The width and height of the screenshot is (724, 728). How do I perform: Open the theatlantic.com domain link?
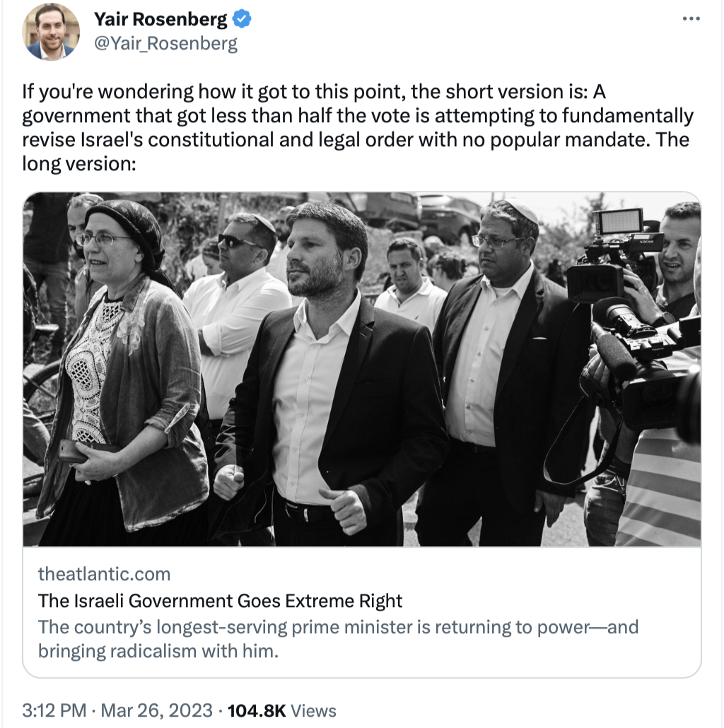pos(104,574)
